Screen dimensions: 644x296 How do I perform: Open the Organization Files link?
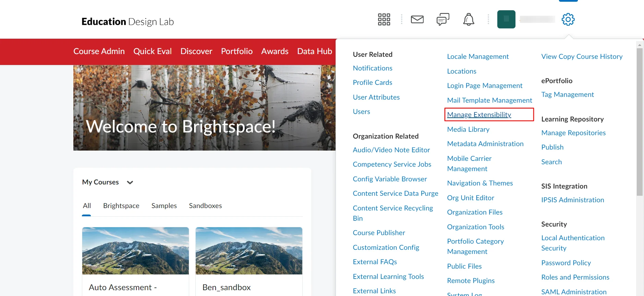tap(475, 212)
